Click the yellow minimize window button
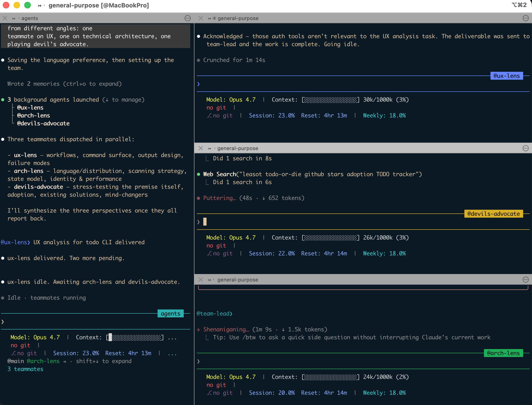The image size is (532, 405). pyautogui.click(x=17, y=5)
